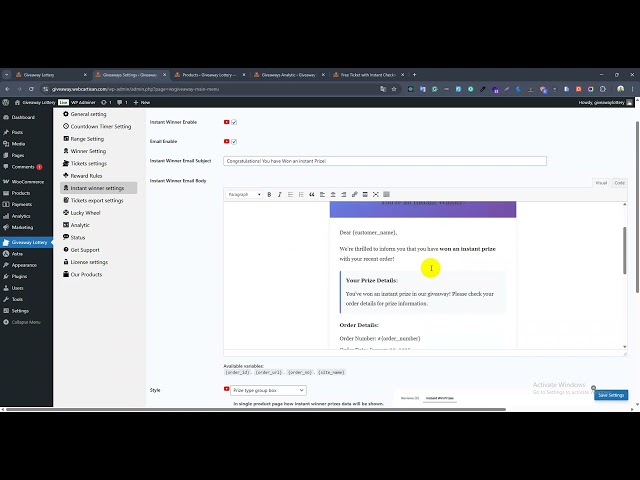640x480 pixels.
Task: Click the browser address bar URL
Action: point(136,89)
